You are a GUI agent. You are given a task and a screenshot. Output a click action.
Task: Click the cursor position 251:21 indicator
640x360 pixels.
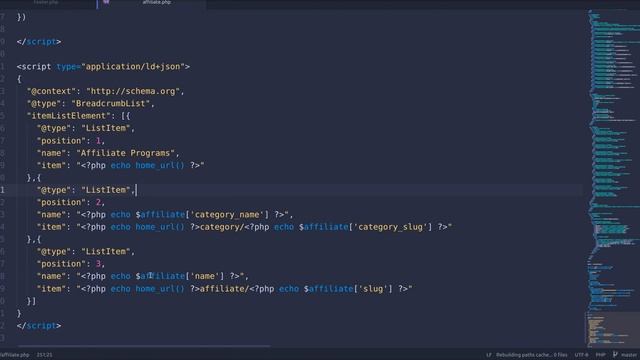coord(44,355)
